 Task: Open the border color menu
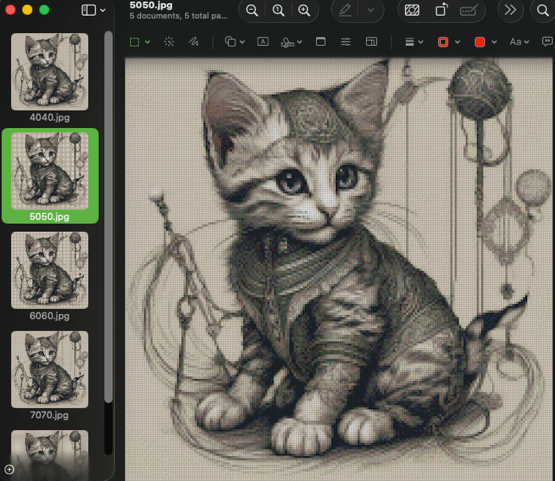coord(449,42)
